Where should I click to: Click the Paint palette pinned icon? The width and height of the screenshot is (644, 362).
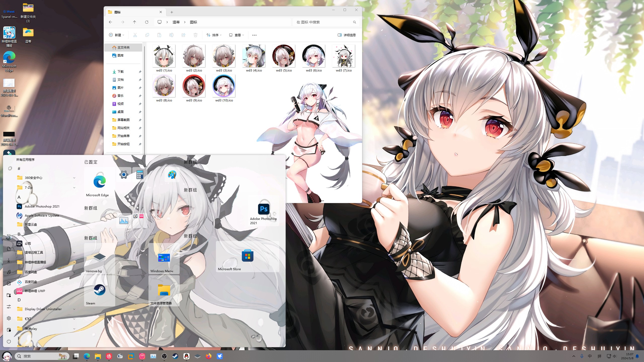click(x=172, y=175)
